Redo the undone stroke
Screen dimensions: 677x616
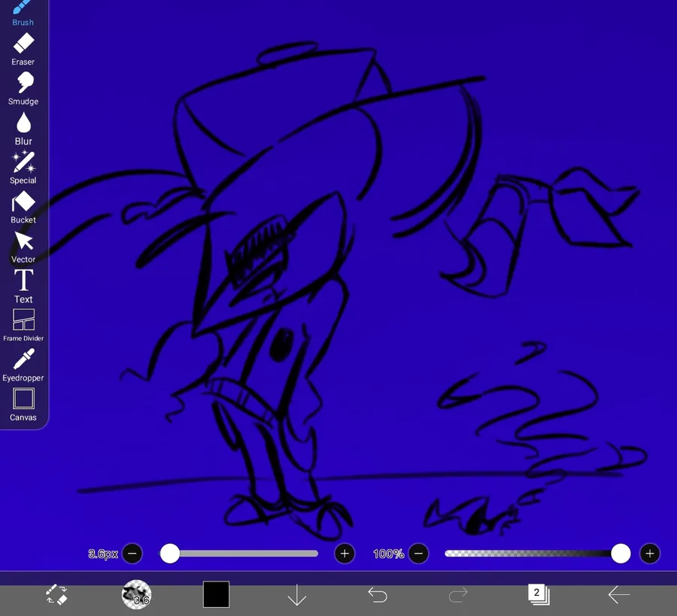[x=458, y=595]
